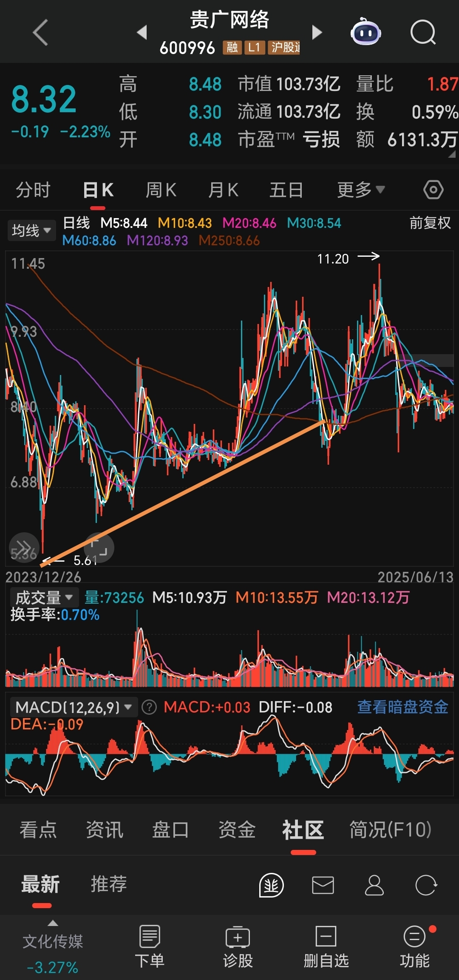Open 盘口 tab
This screenshot has width=459, height=980.
click(171, 829)
